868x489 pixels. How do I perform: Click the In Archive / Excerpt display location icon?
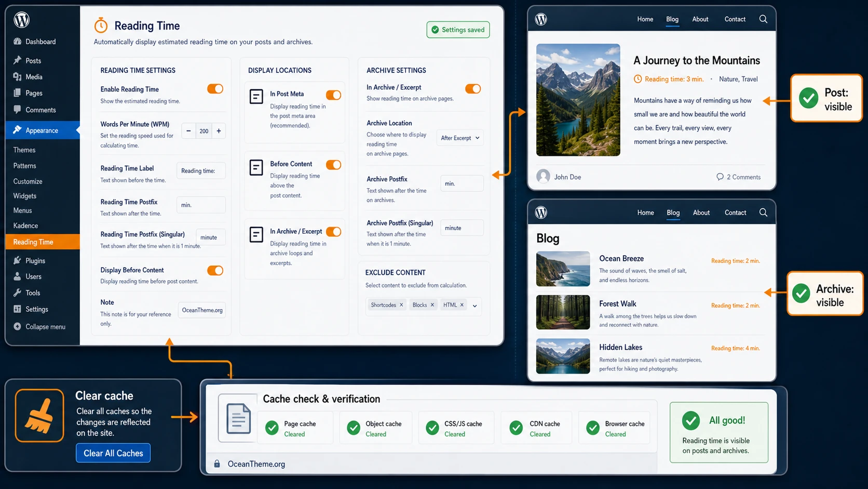256,234
